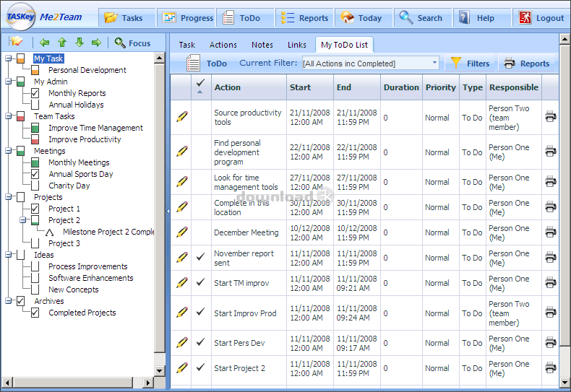Click the green right arrow icon
The image size is (571, 392).
(96, 43)
